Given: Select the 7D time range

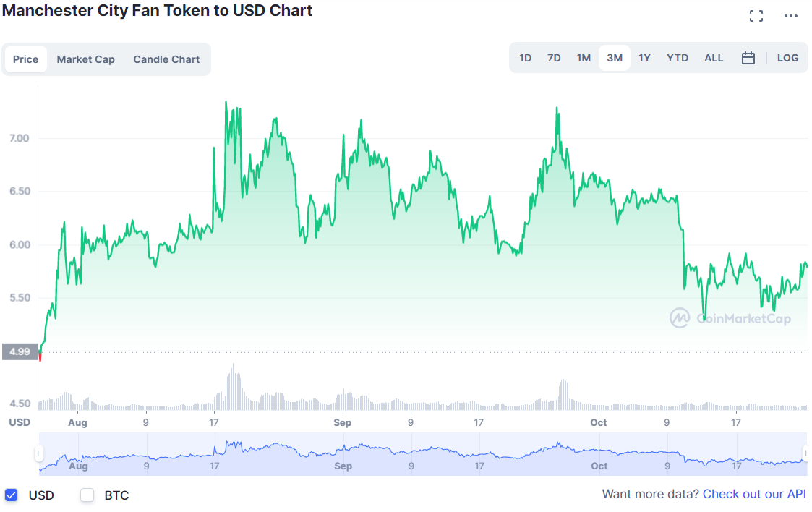Looking at the screenshot, I should pos(554,58).
